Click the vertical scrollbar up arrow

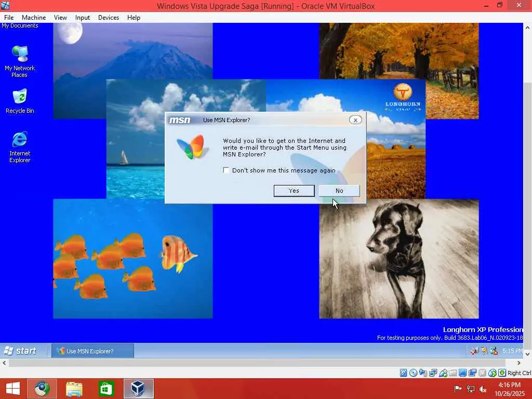(x=528, y=28)
